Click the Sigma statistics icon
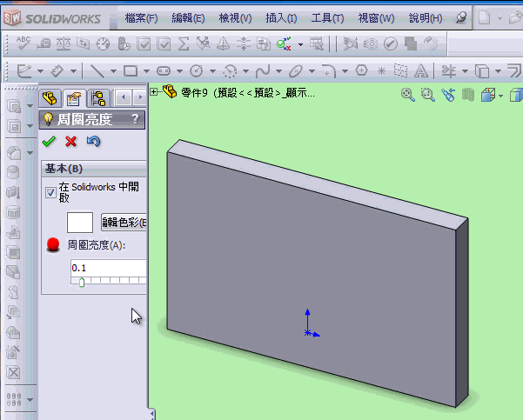 (x=183, y=43)
